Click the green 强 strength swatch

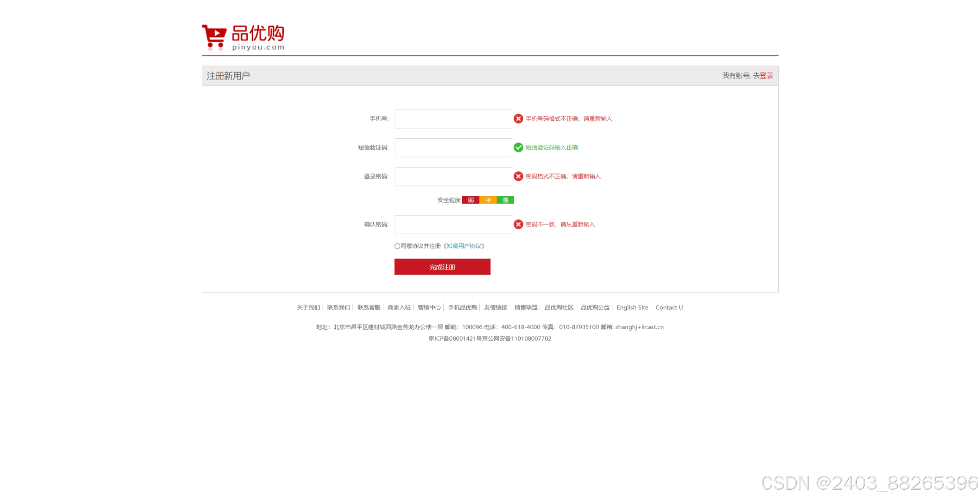click(x=506, y=200)
